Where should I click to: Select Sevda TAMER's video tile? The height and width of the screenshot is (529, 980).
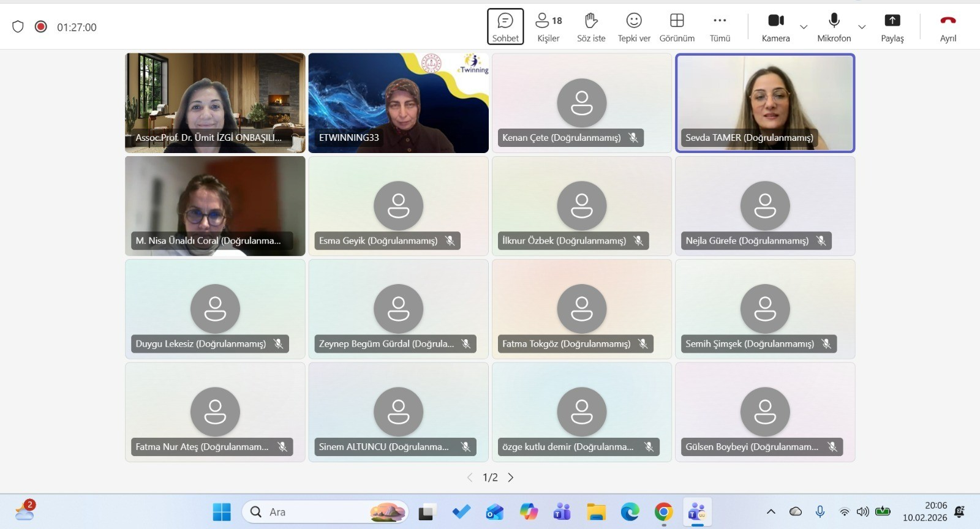(x=765, y=102)
